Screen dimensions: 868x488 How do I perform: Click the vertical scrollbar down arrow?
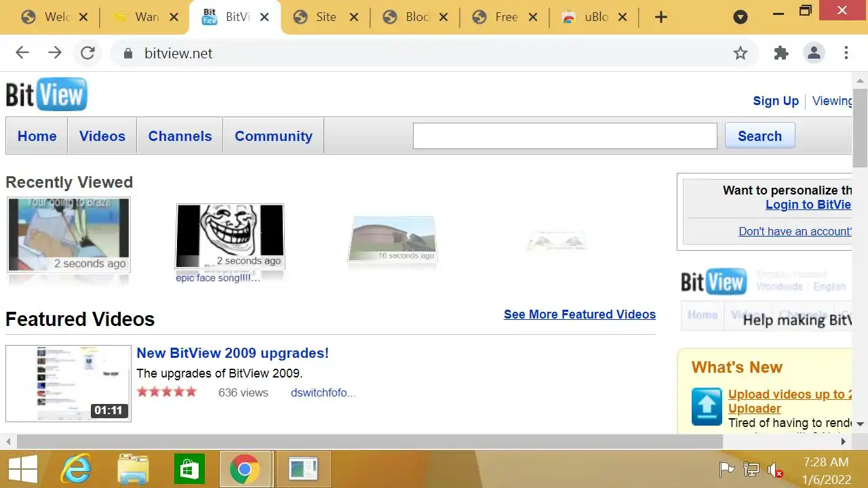click(860, 424)
